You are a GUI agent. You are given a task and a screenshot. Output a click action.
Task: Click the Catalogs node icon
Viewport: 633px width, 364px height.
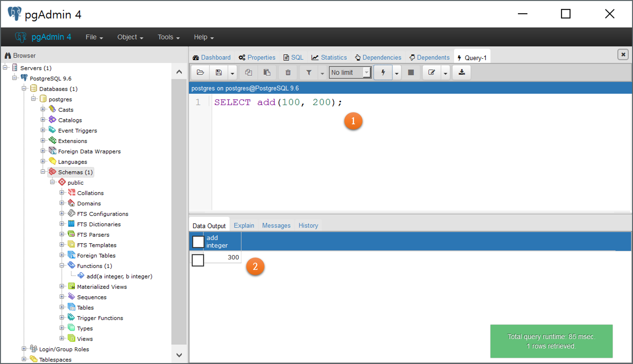52,120
